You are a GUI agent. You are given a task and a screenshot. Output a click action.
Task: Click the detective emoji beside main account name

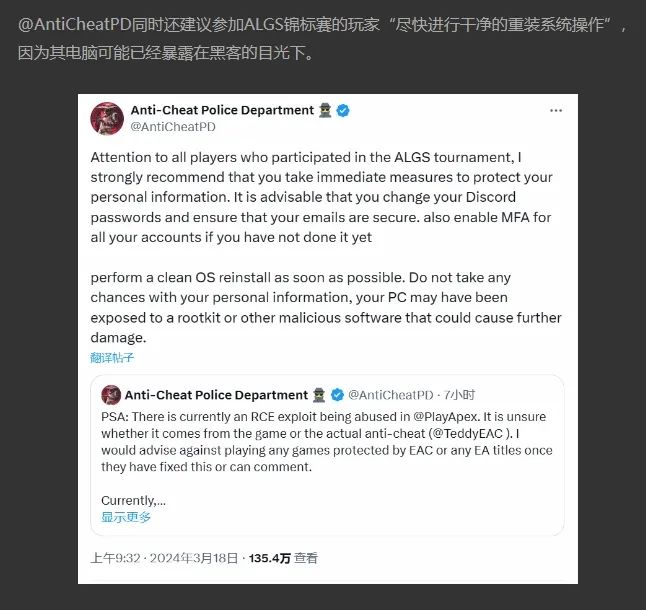325,110
